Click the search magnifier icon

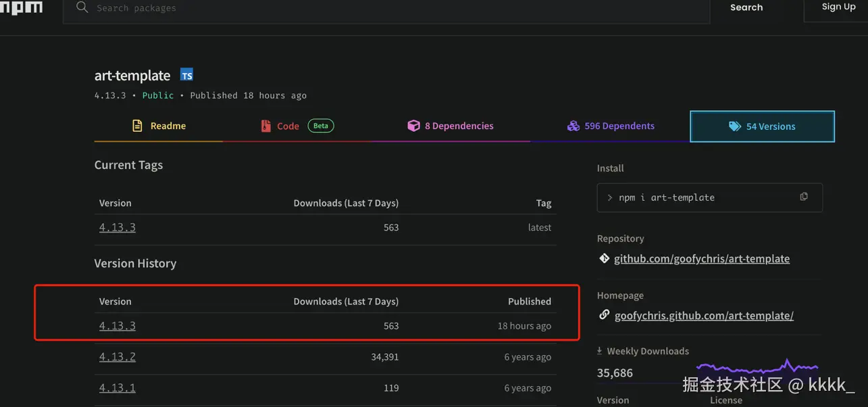point(82,7)
